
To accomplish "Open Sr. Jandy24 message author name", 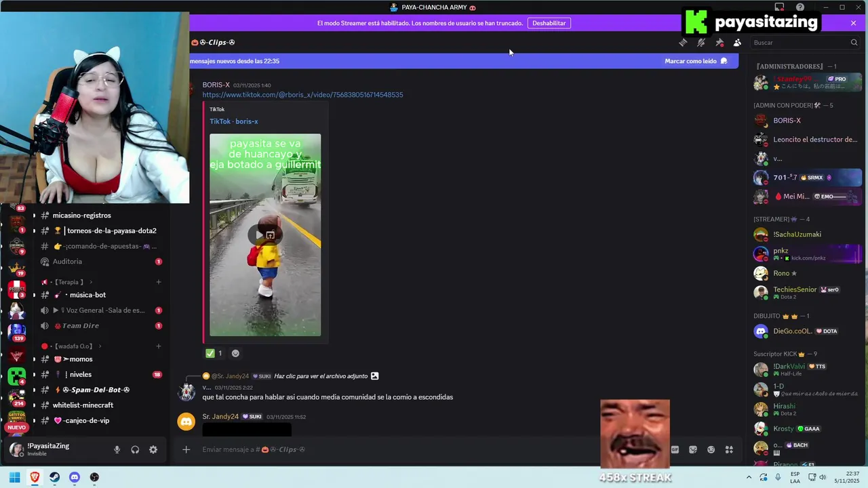I will click(220, 417).
